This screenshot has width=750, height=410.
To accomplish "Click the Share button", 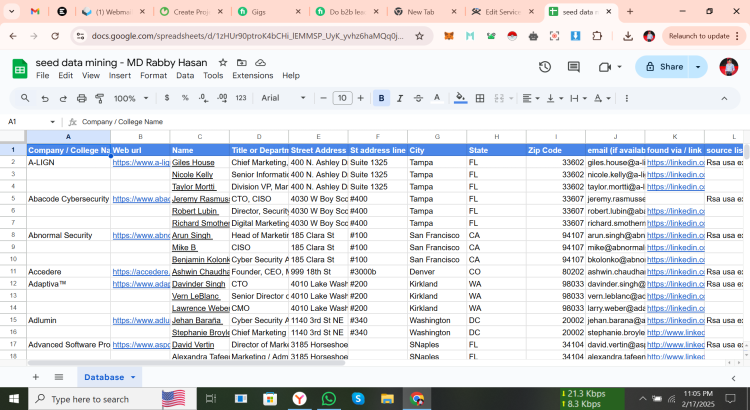I will coord(662,67).
